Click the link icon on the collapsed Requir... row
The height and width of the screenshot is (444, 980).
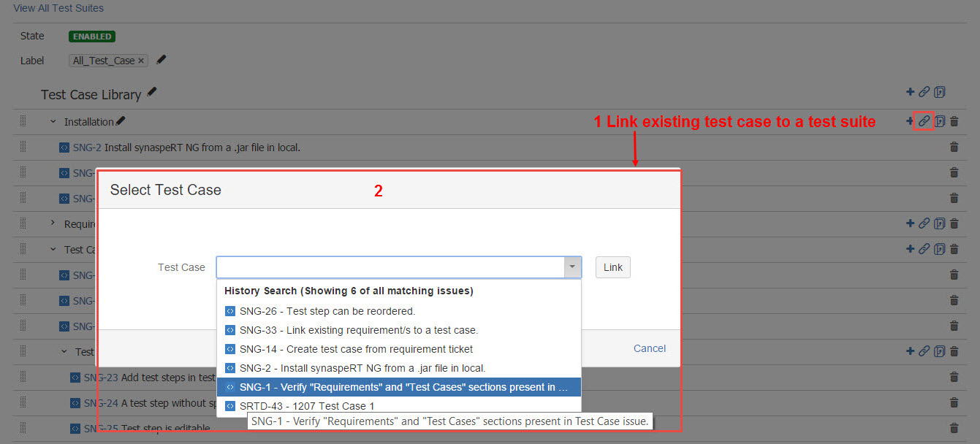click(924, 223)
